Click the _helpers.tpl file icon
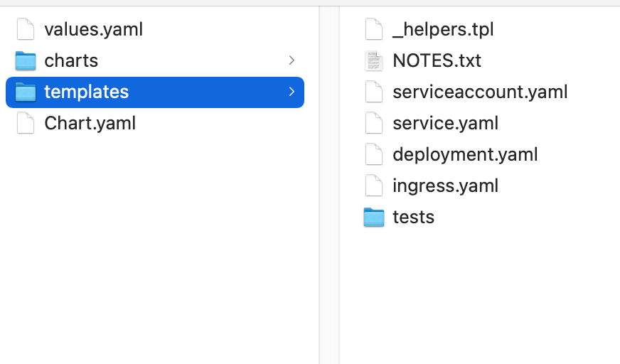The height and width of the screenshot is (364, 620). (374, 30)
